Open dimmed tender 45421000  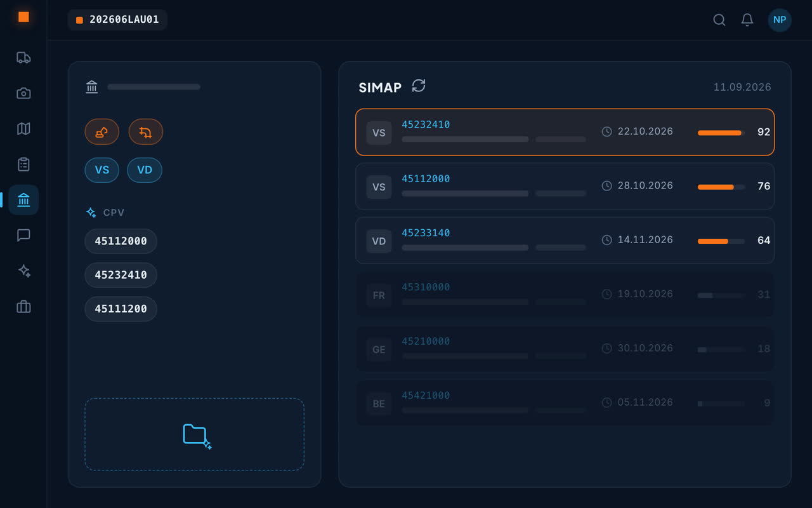pyautogui.click(x=565, y=403)
